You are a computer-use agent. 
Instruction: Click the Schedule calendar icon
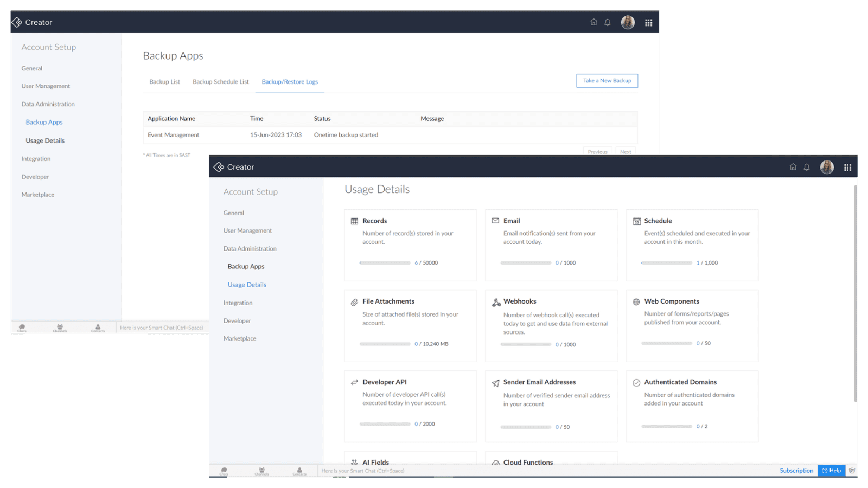636,221
